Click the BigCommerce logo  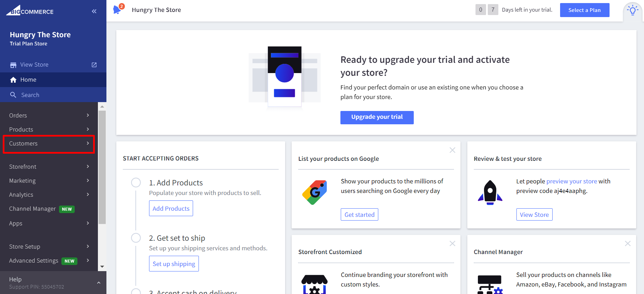pos(30,11)
